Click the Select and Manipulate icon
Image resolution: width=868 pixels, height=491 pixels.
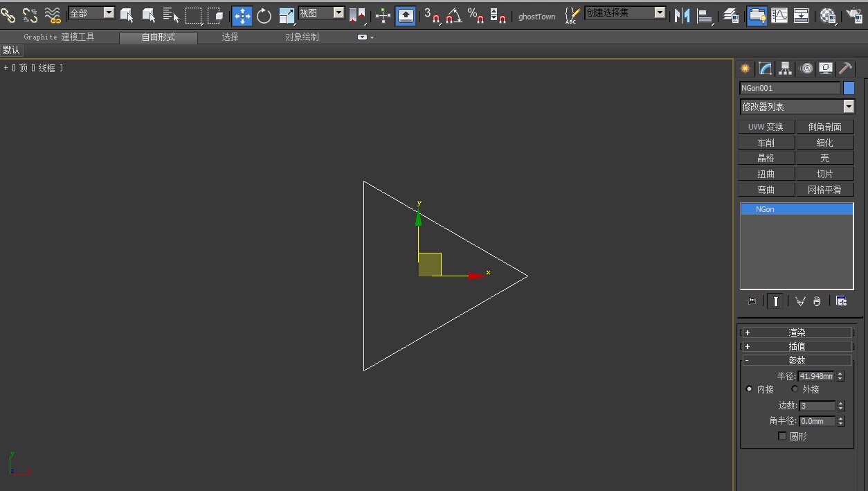point(383,15)
